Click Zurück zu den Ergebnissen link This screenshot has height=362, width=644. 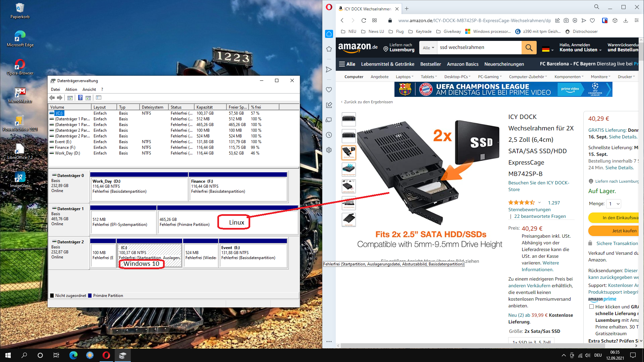pos(368,102)
